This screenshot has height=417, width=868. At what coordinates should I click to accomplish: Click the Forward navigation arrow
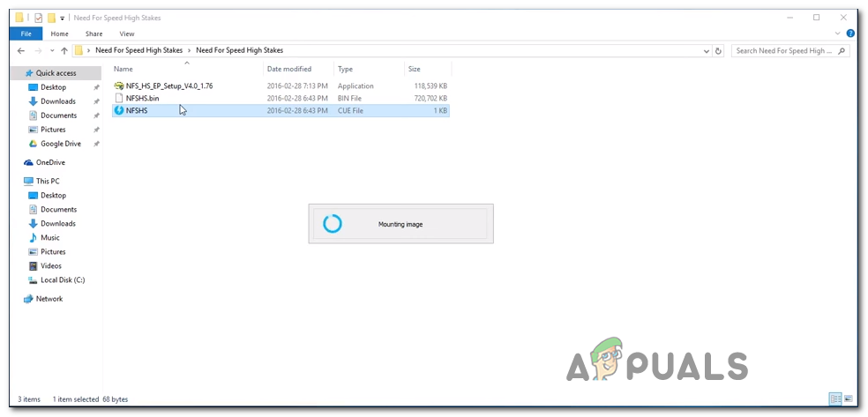[x=38, y=51]
